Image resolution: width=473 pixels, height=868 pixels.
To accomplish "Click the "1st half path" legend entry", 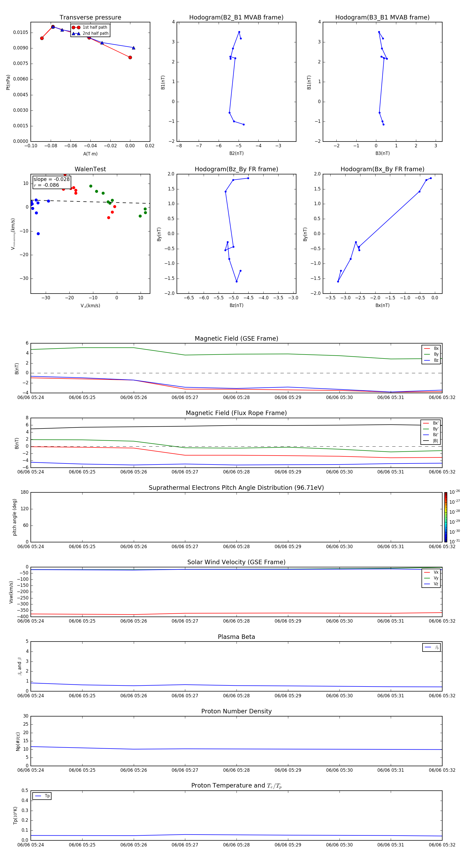I will coord(90,27).
